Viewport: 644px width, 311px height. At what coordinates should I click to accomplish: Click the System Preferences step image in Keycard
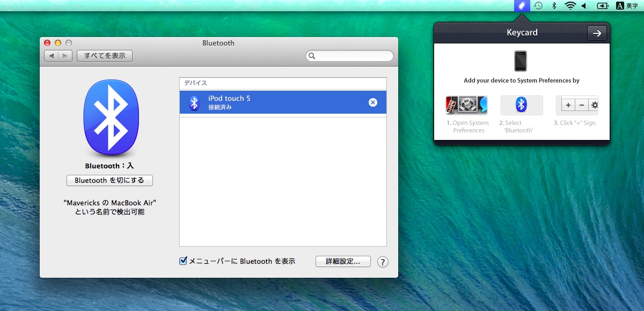pos(466,105)
